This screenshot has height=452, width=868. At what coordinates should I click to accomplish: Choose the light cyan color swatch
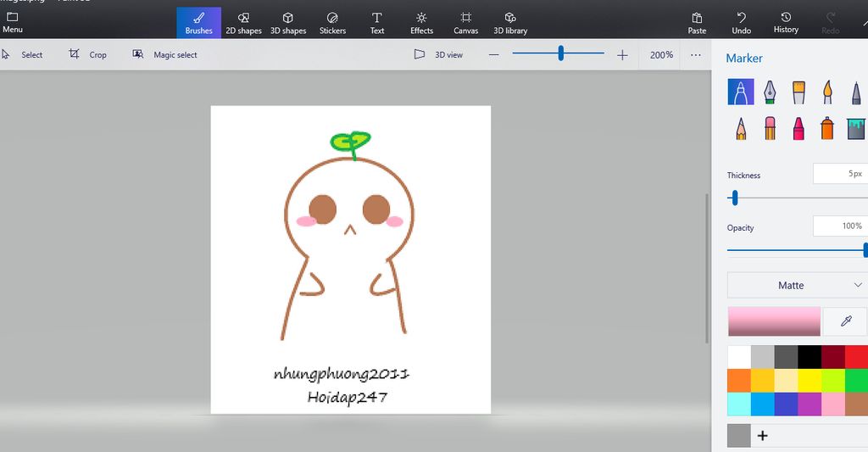739,404
